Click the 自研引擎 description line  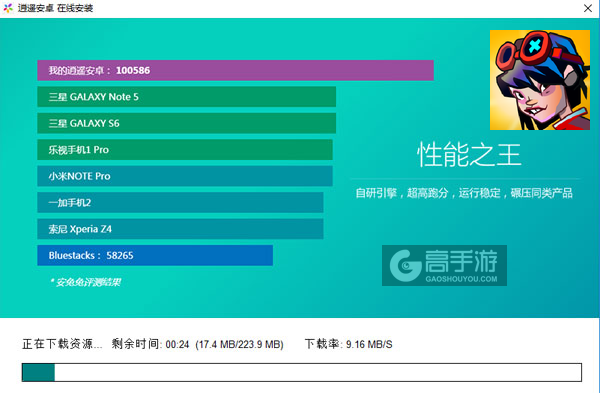tap(464, 193)
